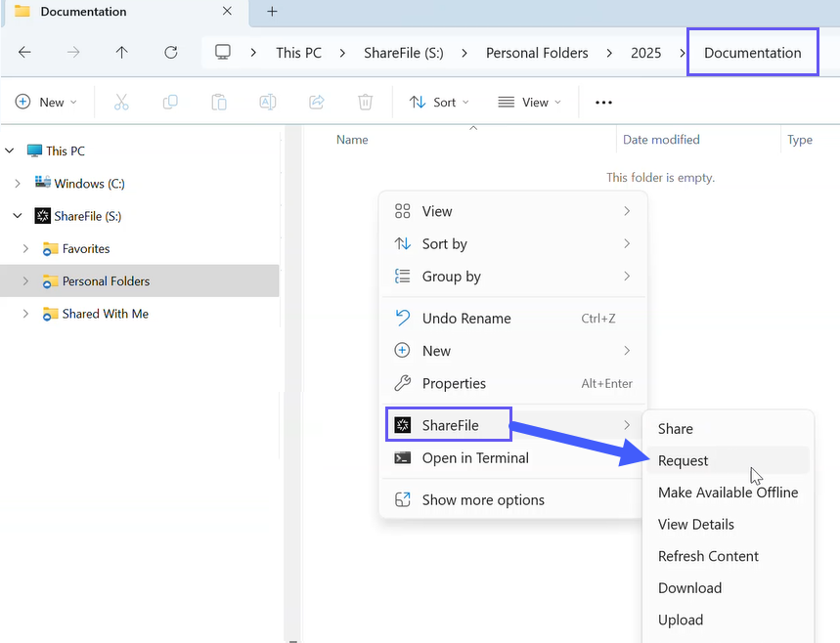The height and width of the screenshot is (643, 840).
Task: Click the Shared With Me folder icon
Action: point(50,315)
